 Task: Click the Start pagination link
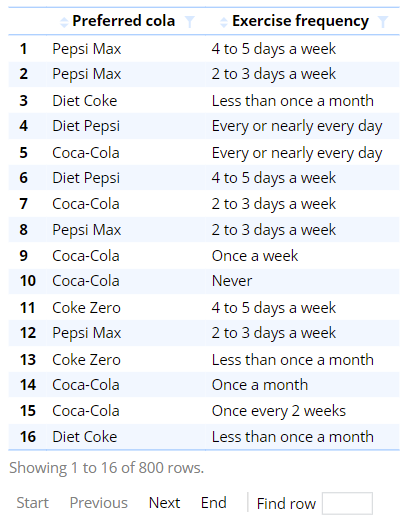(x=32, y=503)
